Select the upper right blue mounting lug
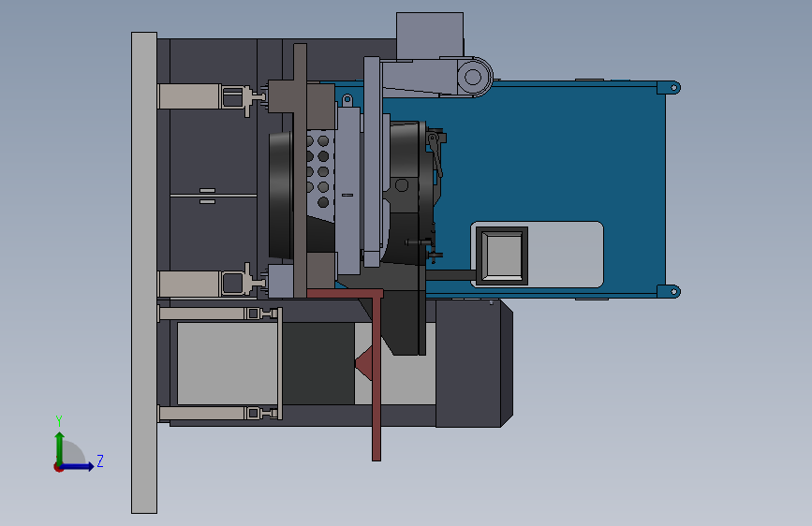812x526 pixels. pos(669,87)
